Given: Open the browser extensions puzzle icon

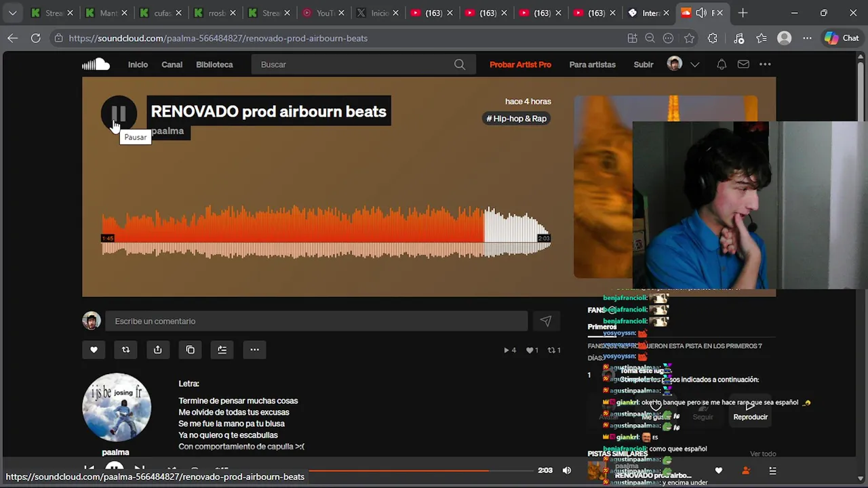Looking at the screenshot, I should click(712, 38).
